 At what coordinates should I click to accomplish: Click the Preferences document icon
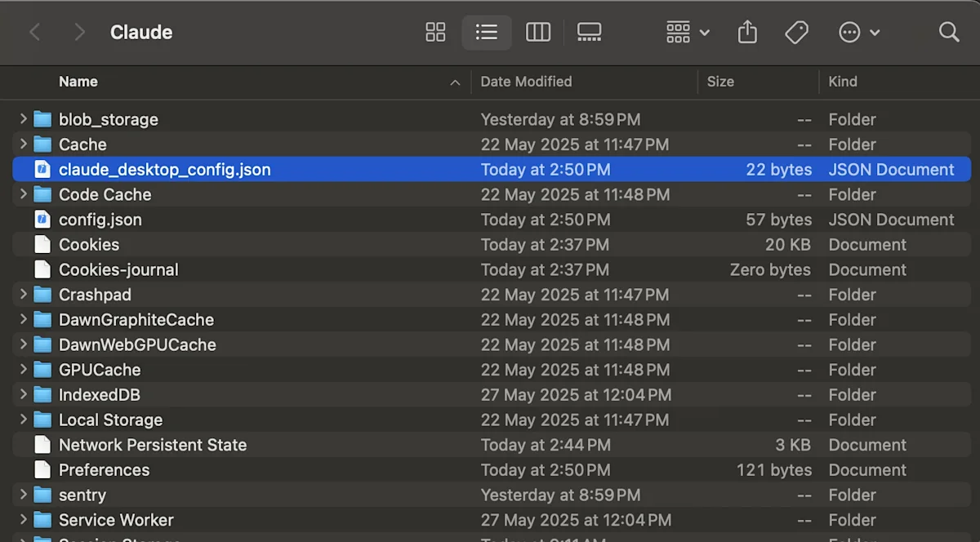pos(42,470)
